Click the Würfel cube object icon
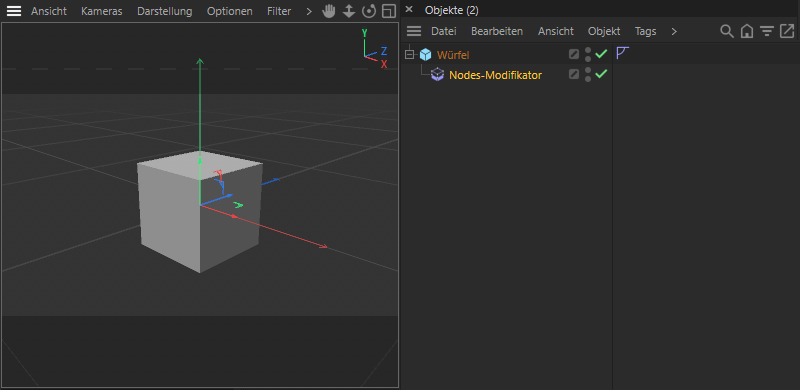 (425, 54)
